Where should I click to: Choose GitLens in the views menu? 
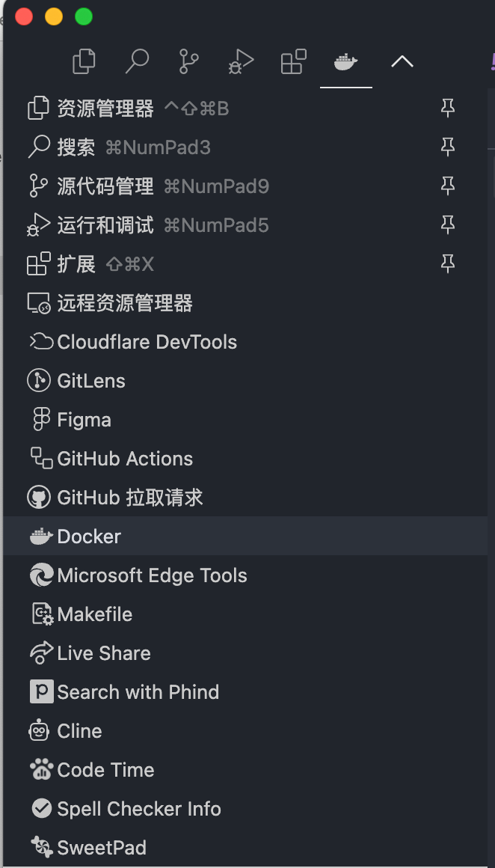point(90,381)
